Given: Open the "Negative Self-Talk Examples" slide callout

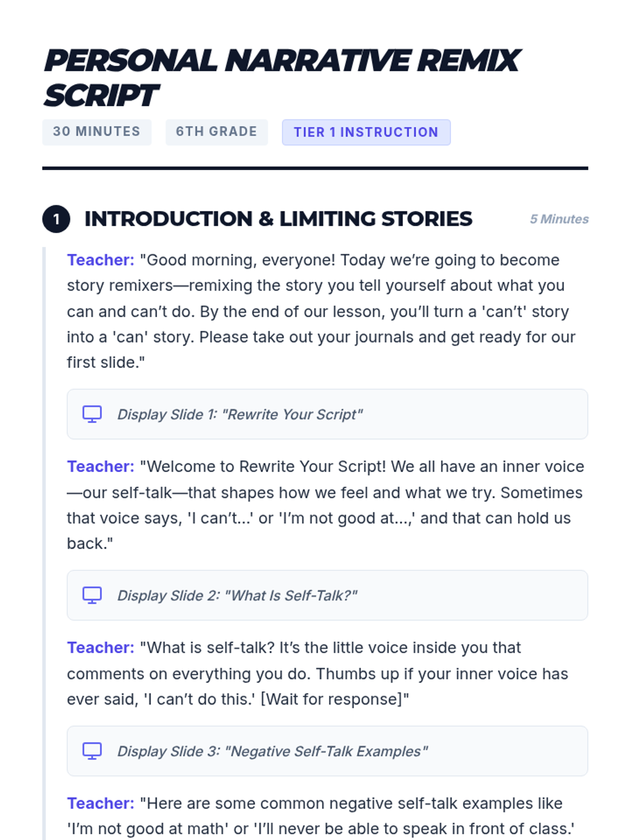Looking at the screenshot, I should coord(327,751).
